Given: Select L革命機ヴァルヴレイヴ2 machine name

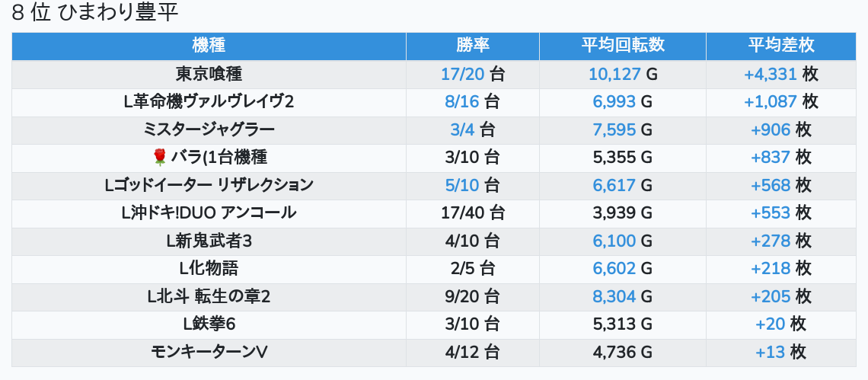Looking at the screenshot, I should [x=209, y=102].
